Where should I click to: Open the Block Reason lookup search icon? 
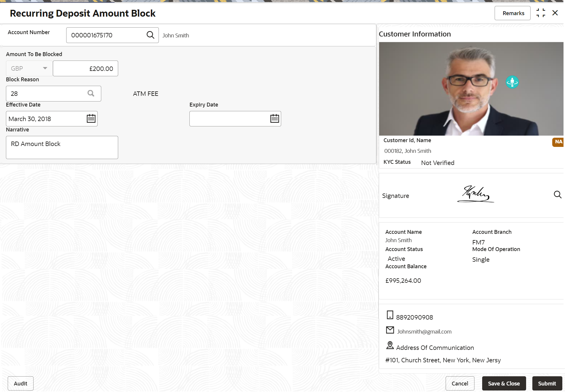tap(91, 93)
